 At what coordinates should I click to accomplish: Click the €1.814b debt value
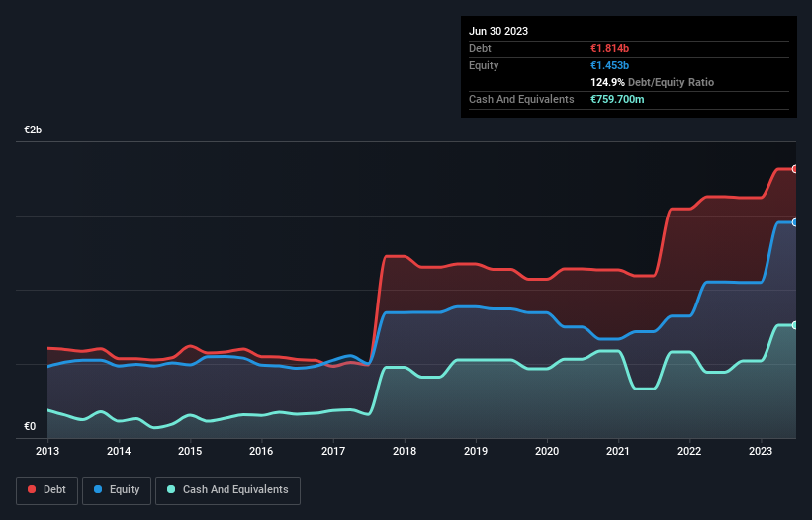coord(609,48)
